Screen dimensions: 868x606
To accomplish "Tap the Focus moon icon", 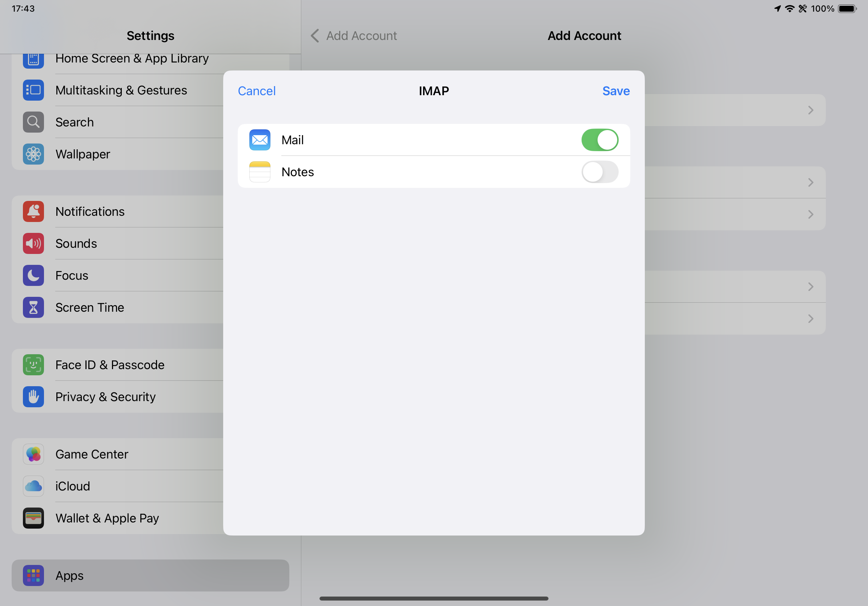I will coord(33,275).
